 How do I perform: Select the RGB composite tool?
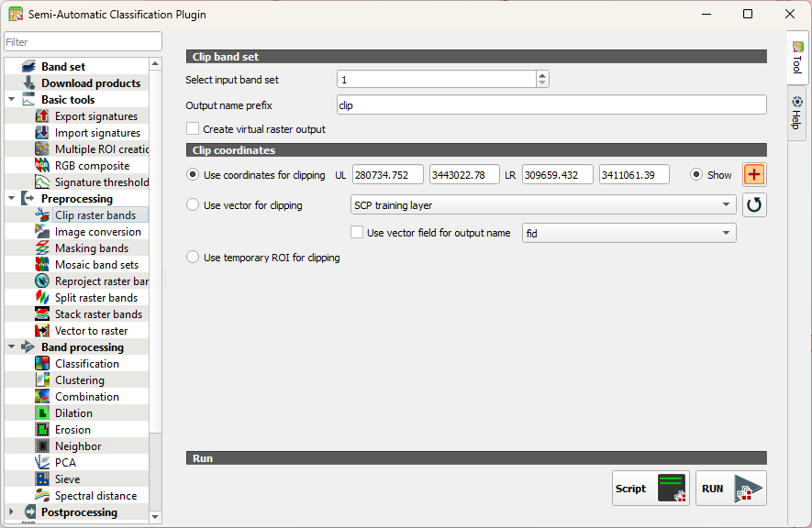click(x=92, y=166)
